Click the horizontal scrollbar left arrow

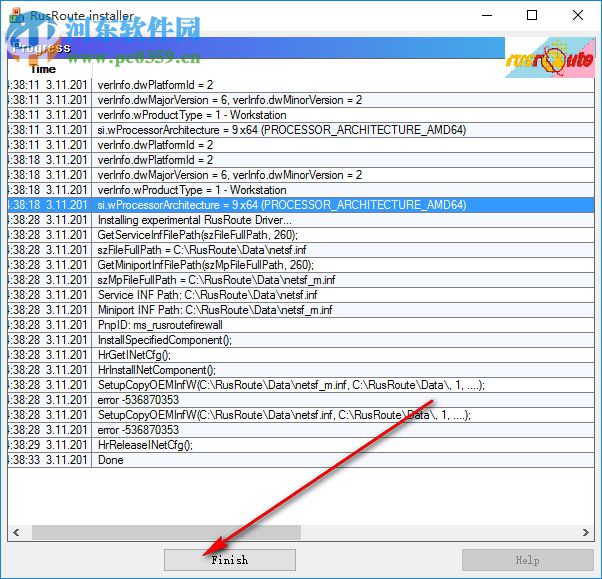click(x=16, y=533)
